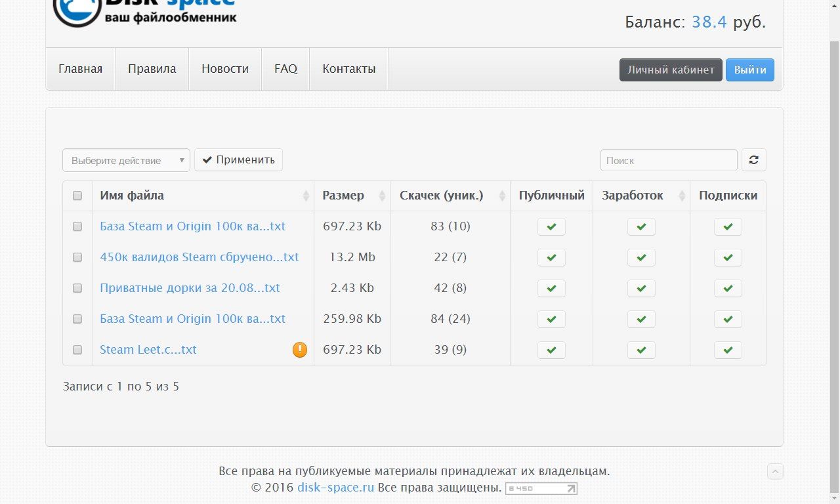Image resolution: width=840 pixels, height=504 pixels.
Task: Toggle Подписки for the Steam Leet file
Action: coord(728,350)
